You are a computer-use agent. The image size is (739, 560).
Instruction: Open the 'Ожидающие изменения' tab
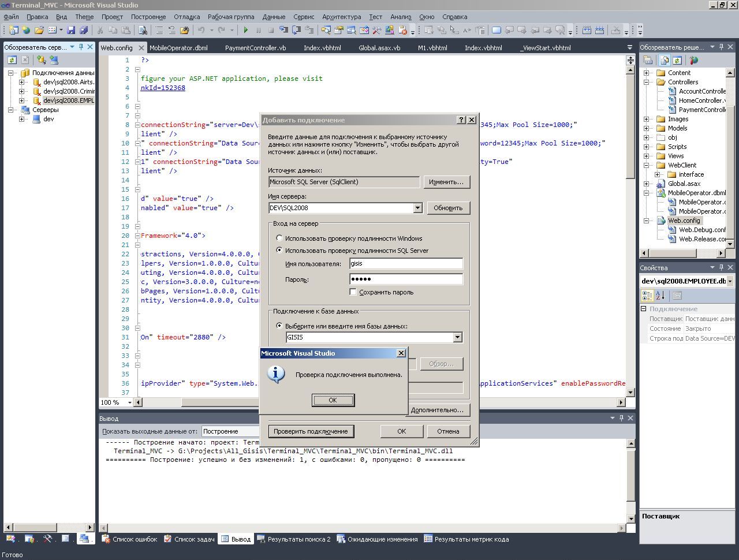click(377, 539)
